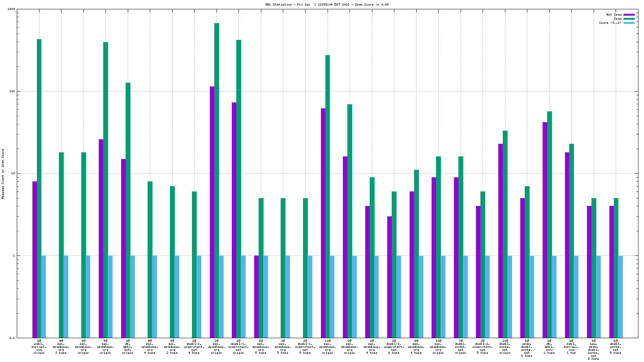Click the green Spam legend swatch
This screenshot has height=362, width=644.
pyautogui.click(x=629, y=19)
